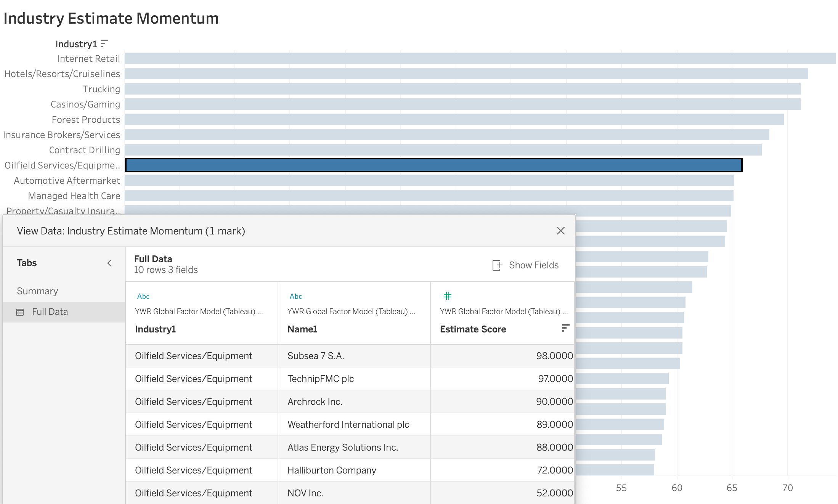This screenshot has width=838, height=504.
Task: Click the Contract Drilling bar
Action: click(x=442, y=150)
